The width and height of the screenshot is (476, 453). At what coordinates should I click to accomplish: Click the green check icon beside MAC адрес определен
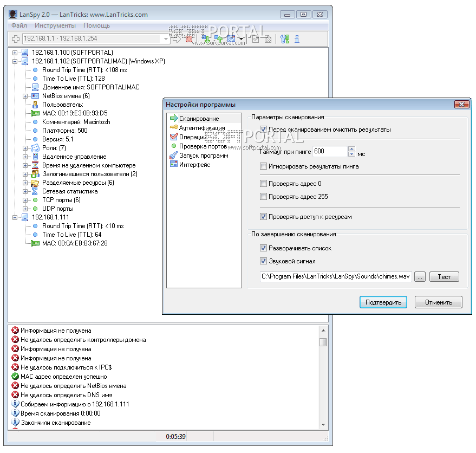coord(15,377)
